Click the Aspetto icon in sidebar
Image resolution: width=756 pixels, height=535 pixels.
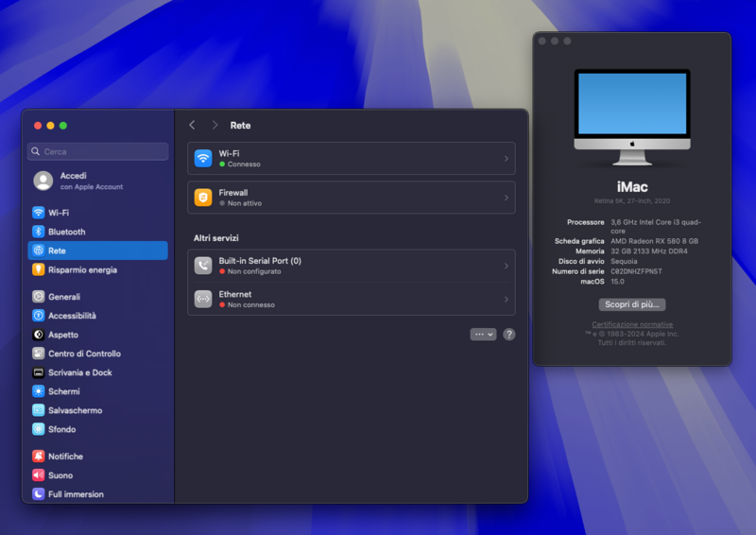[x=38, y=335]
